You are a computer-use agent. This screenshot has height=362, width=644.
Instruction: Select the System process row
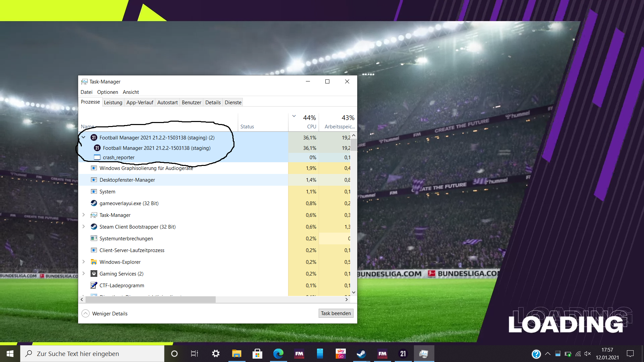click(215, 191)
